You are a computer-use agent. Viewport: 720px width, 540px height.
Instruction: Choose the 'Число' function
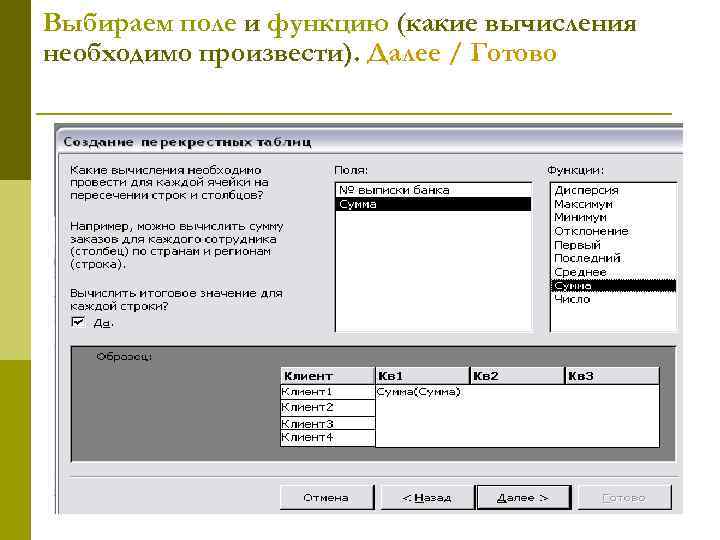tap(613, 299)
